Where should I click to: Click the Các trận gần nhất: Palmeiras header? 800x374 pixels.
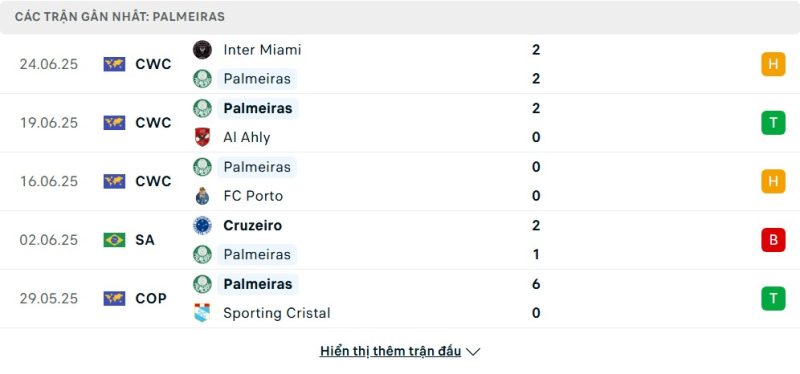[x=119, y=17]
